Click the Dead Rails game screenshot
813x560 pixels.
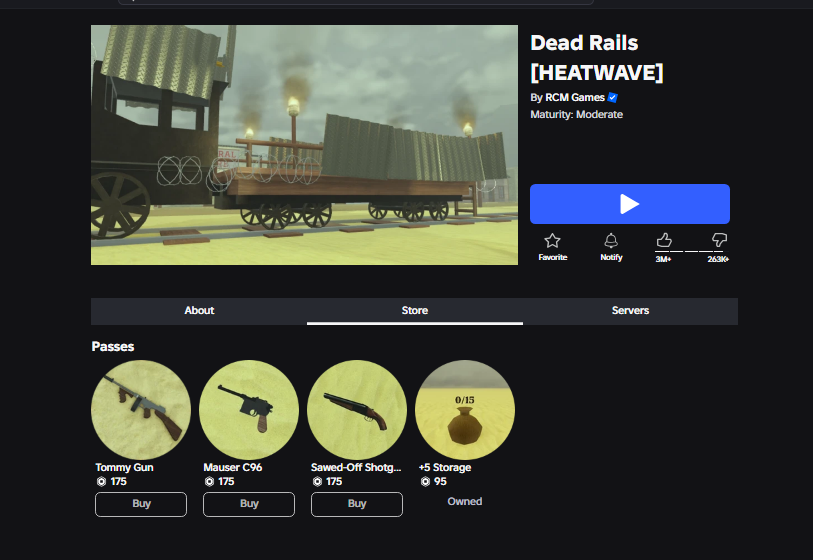pyautogui.click(x=304, y=145)
